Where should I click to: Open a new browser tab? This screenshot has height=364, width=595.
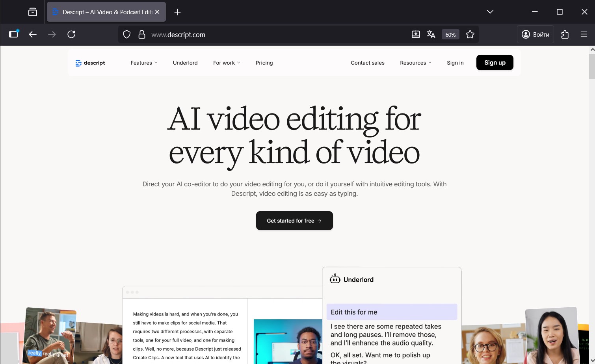pos(177,12)
